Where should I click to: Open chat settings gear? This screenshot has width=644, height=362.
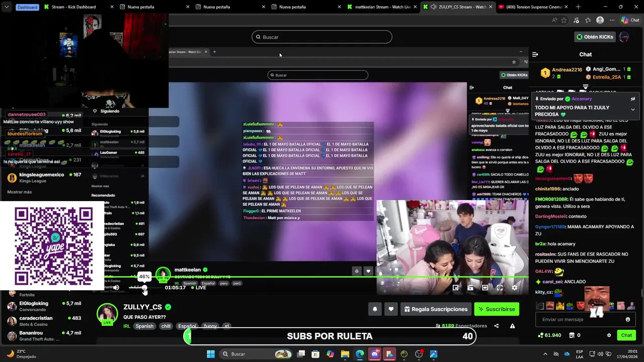(x=609, y=335)
